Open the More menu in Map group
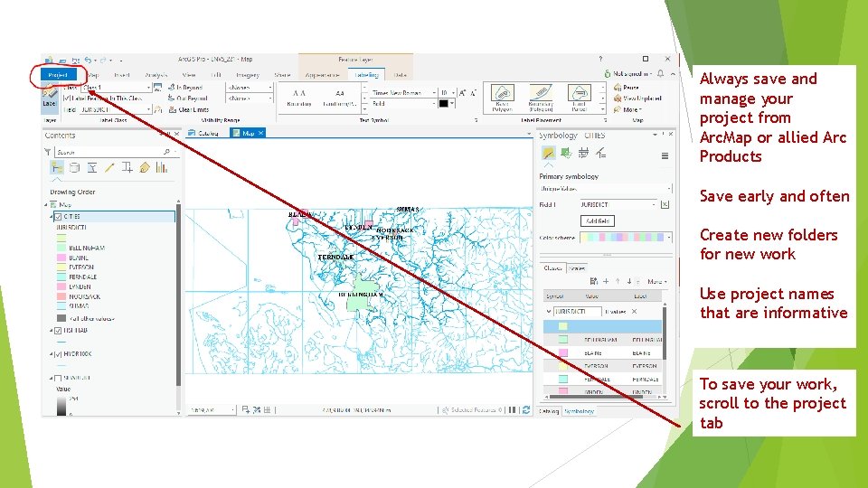 [627, 109]
